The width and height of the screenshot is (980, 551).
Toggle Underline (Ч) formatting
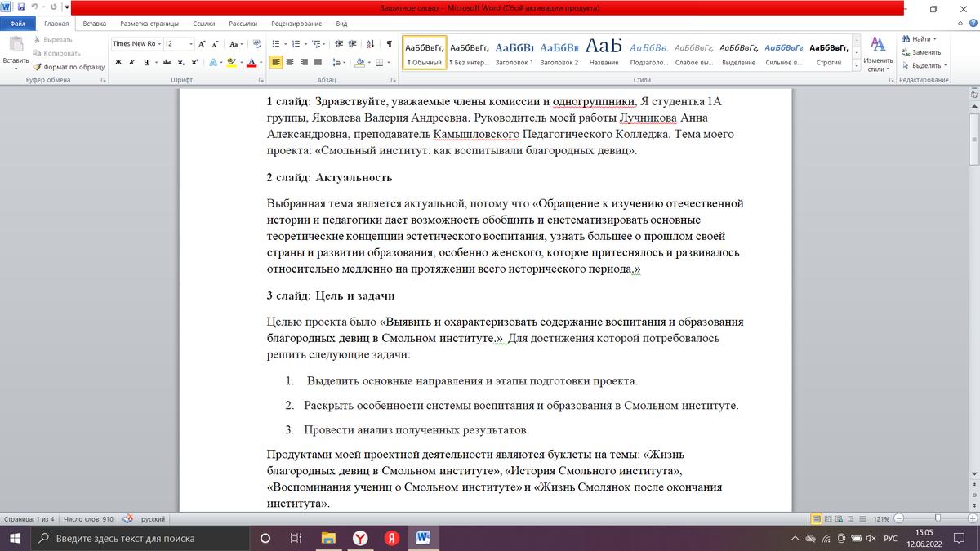(146, 62)
